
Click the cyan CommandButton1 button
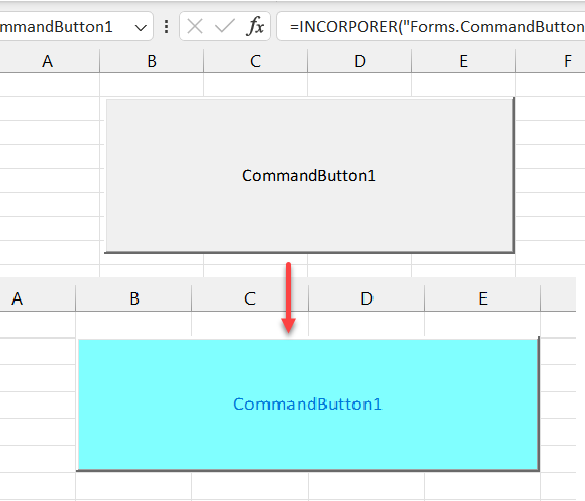click(308, 404)
